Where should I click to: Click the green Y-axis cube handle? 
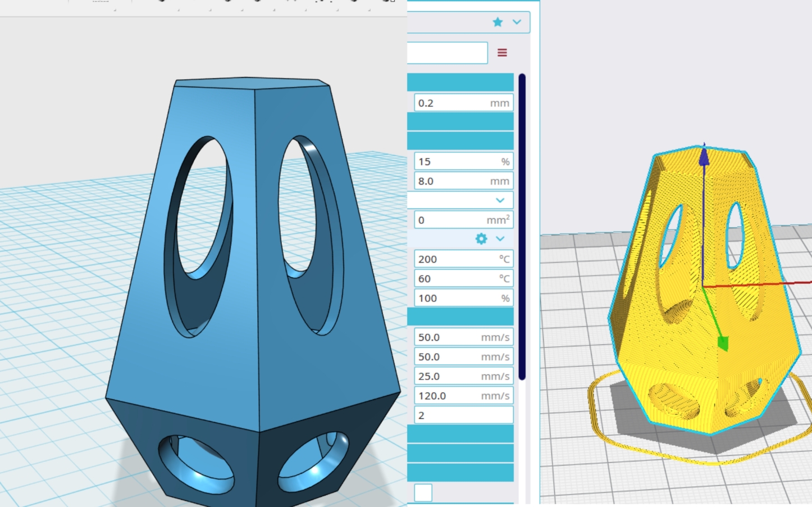coord(723,343)
